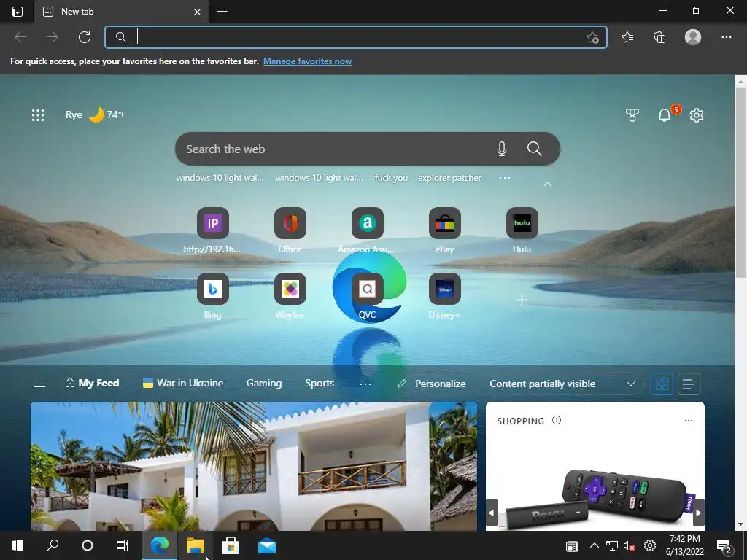Open notifications bell with 5 badge

(665, 114)
